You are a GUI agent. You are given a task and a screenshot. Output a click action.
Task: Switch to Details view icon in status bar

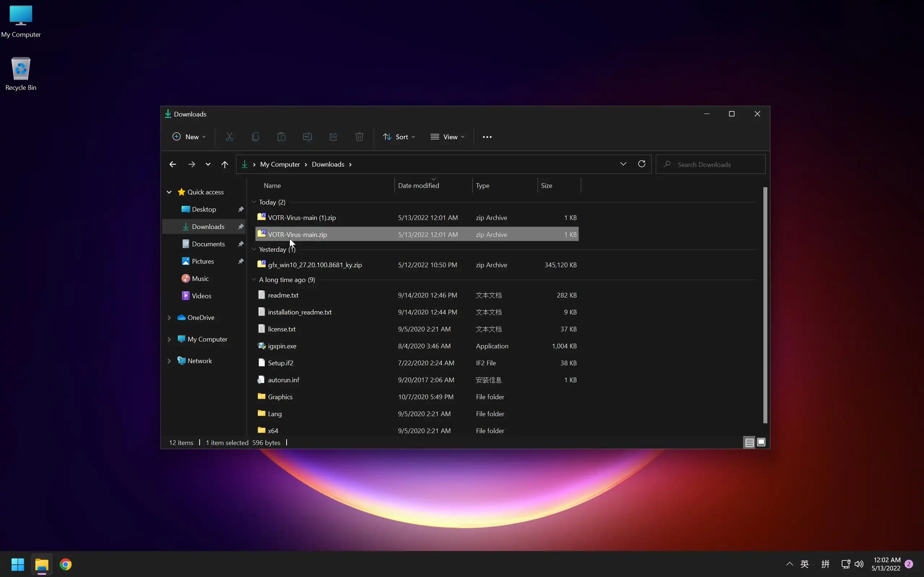[749, 442]
